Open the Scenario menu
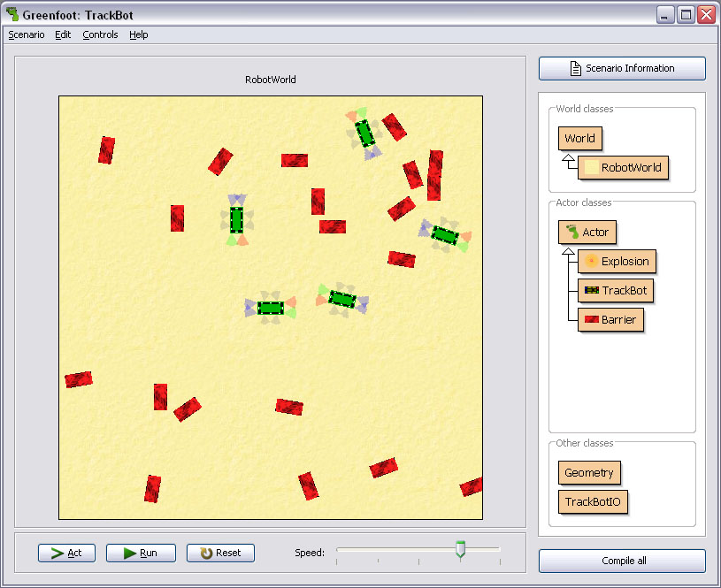721x588 pixels. 26,35
